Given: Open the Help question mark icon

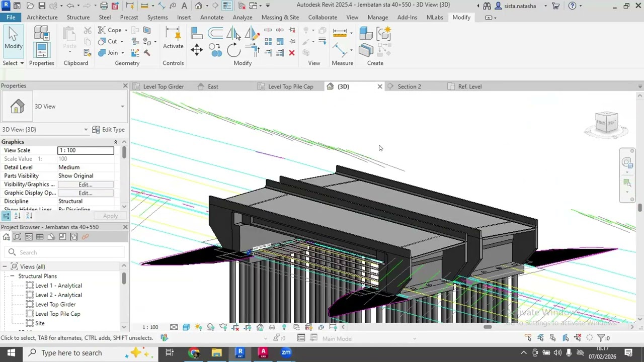Looking at the screenshot, I should coord(572,6).
